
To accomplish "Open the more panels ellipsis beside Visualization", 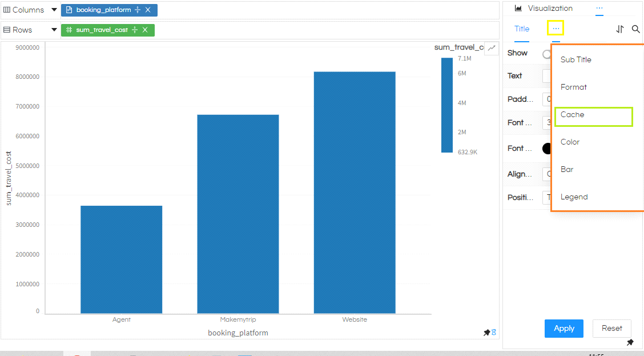I will [599, 8].
